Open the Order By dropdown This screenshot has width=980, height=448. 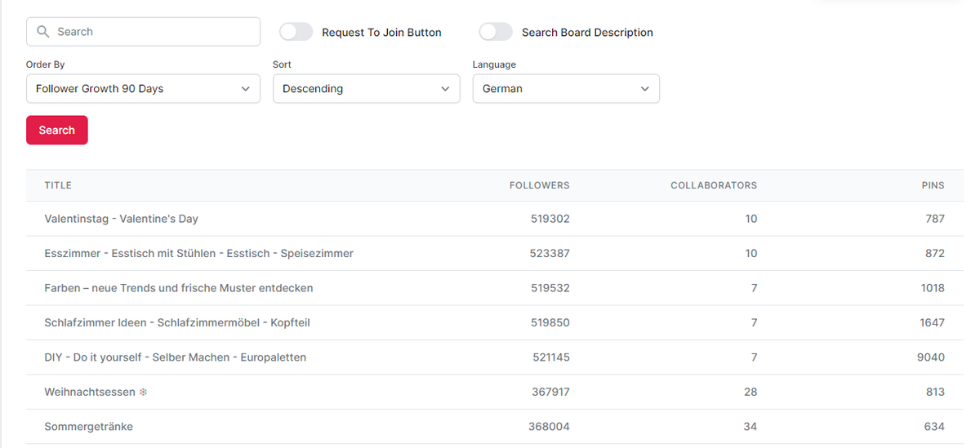143,89
